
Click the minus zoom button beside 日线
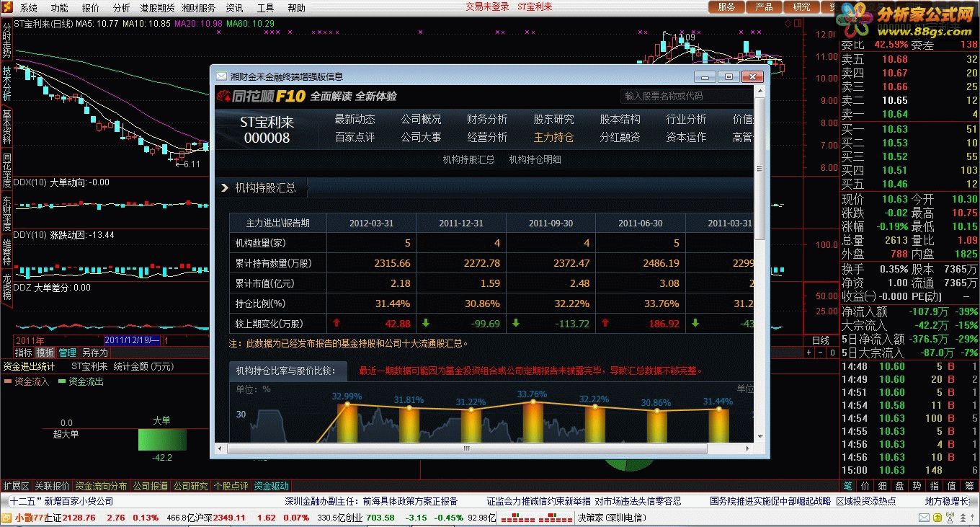(819, 353)
